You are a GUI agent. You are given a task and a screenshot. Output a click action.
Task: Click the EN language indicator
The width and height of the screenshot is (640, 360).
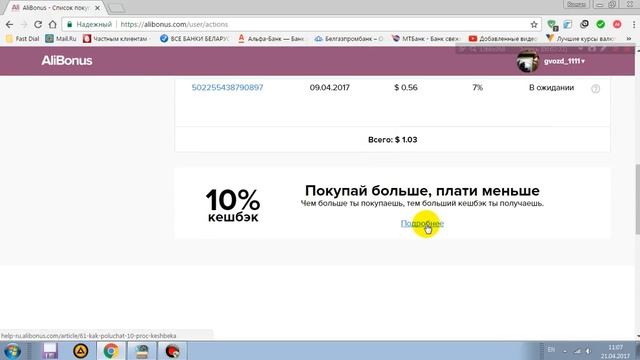click(551, 350)
